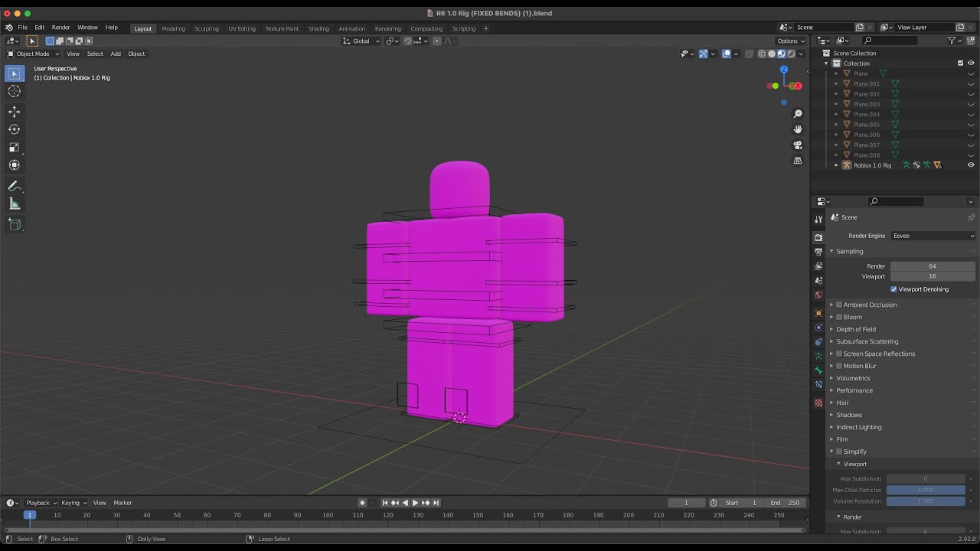
Task: Enable the Ambient Occlusion checkbox
Action: point(839,305)
